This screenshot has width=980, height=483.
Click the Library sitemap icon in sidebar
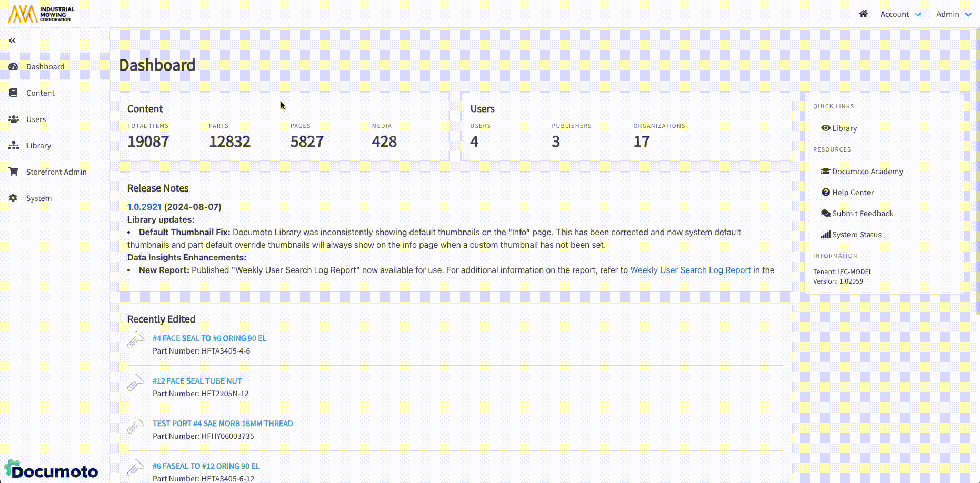coord(14,146)
